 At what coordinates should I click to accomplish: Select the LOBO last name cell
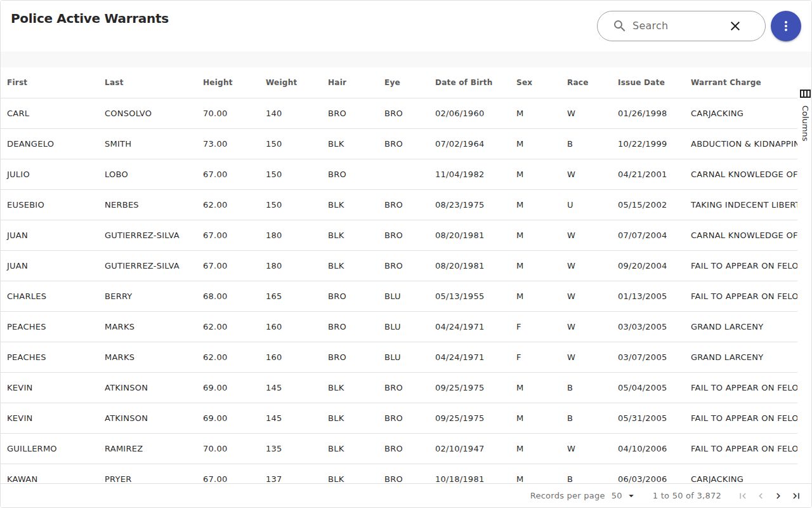pos(147,175)
